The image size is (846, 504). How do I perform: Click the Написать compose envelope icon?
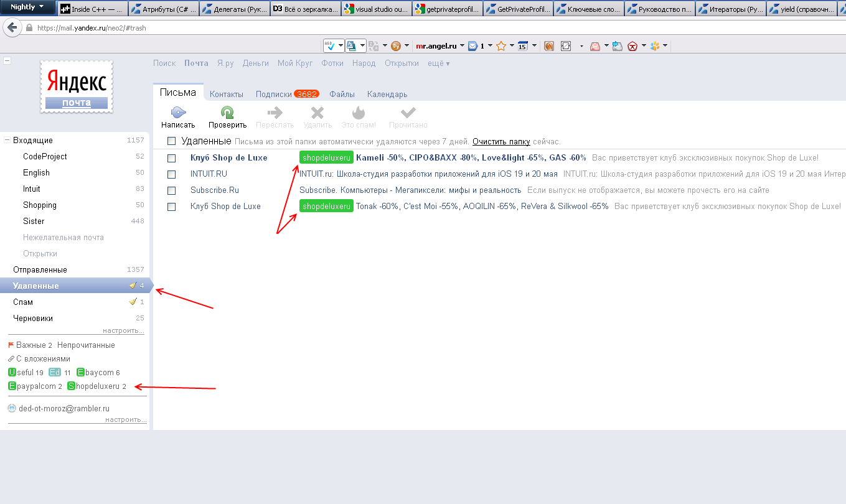click(178, 113)
